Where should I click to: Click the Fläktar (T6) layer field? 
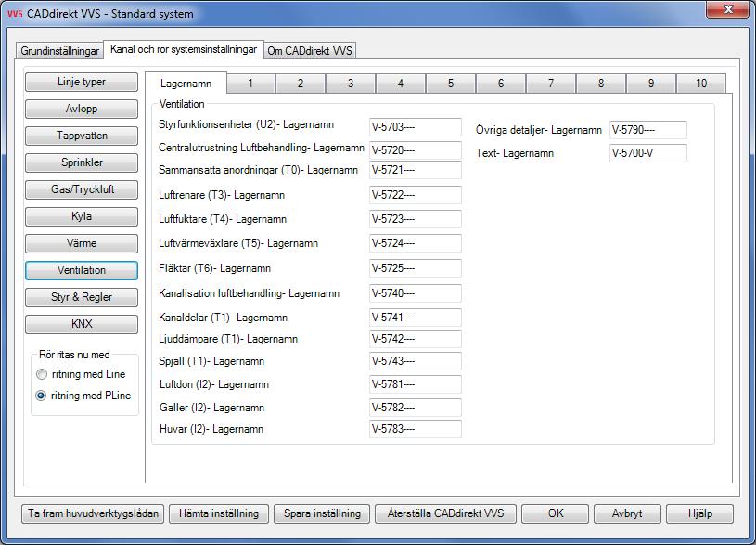tap(416, 268)
